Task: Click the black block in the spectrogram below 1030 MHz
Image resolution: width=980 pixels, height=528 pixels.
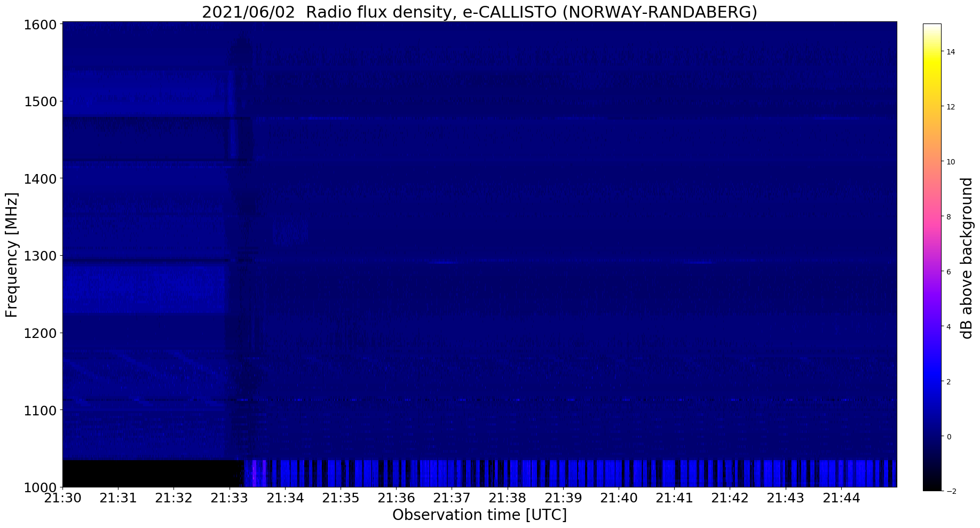Action: [x=153, y=474]
